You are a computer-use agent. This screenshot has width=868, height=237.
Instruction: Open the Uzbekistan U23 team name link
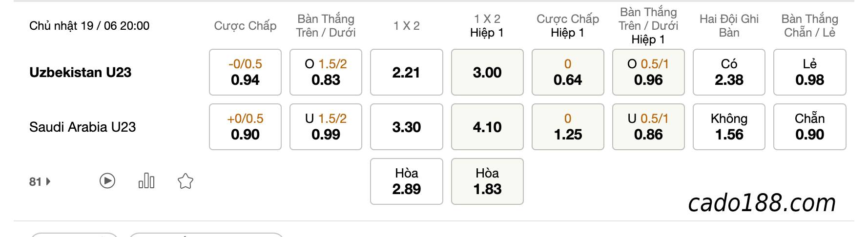pos(81,73)
